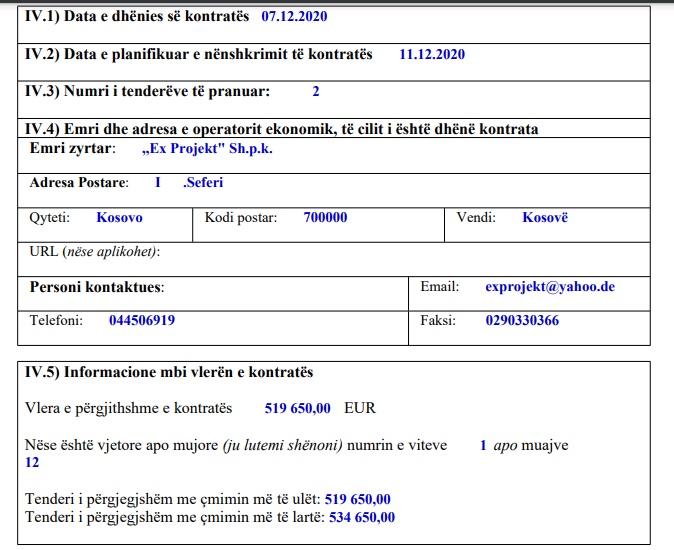
Task: Click the number of tenders received value
Action: (x=316, y=91)
